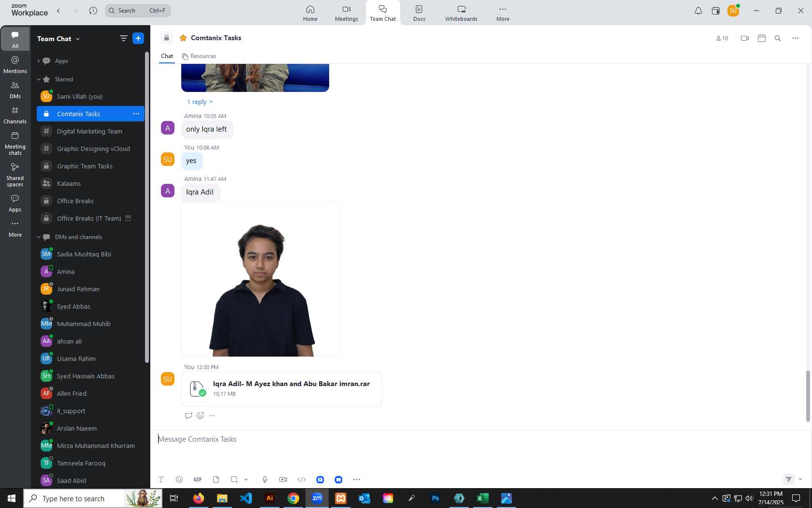Switch to the Home tab
This screenshot has height=508, width=812.
click(x=310, y=13)
